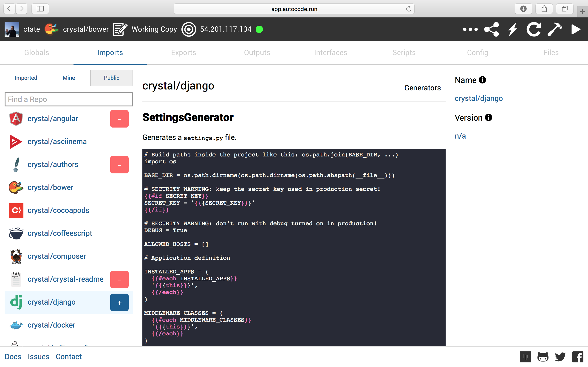Open the Docs link in footer

point(13,356)
